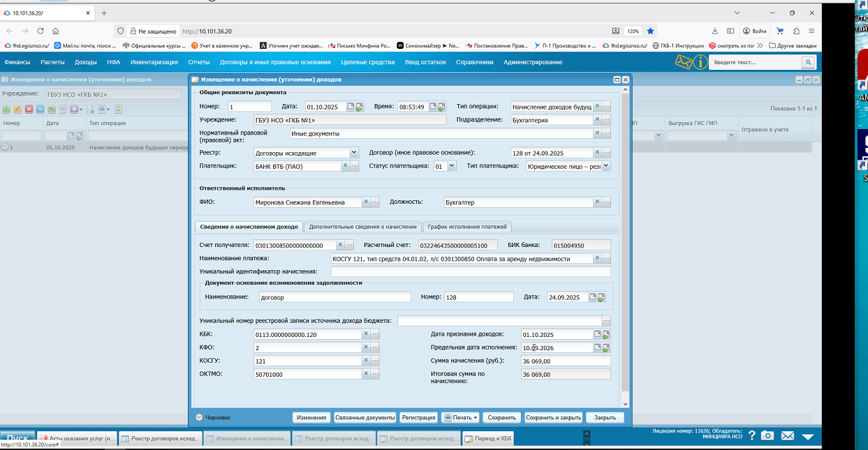The image size is (868, 450).
Task: Click the Регистрация button
Action: click(418, 417)
